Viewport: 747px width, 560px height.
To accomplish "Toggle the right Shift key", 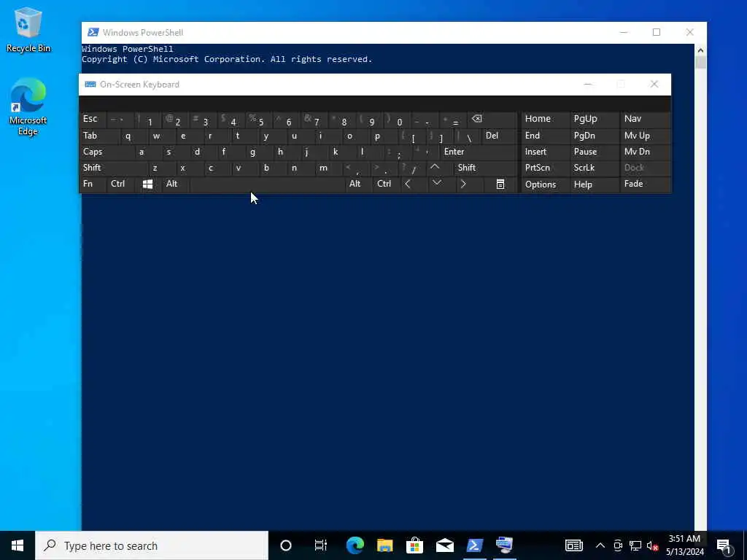I will [x=485, y=168].
